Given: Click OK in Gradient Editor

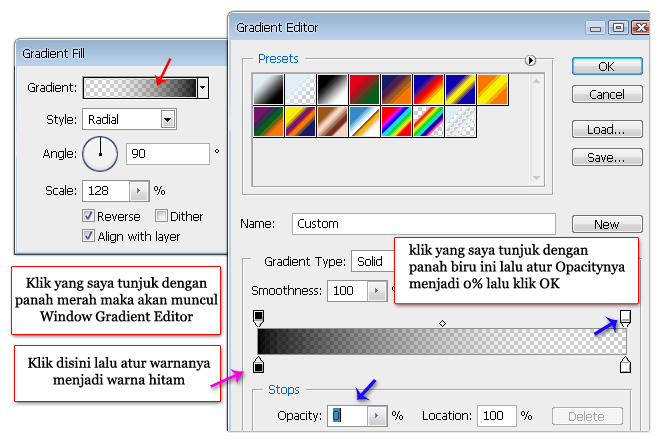Looking at the screenshot, I should [607, 66].
